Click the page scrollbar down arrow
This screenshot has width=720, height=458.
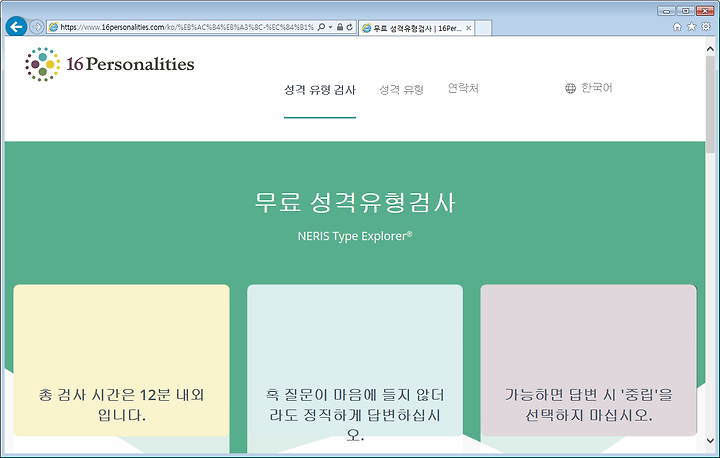[710, 441]
